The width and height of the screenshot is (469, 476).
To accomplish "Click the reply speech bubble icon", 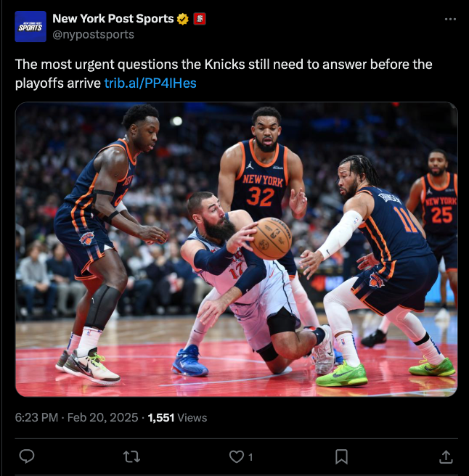I will pyautogui.click(x=27, y=456).
